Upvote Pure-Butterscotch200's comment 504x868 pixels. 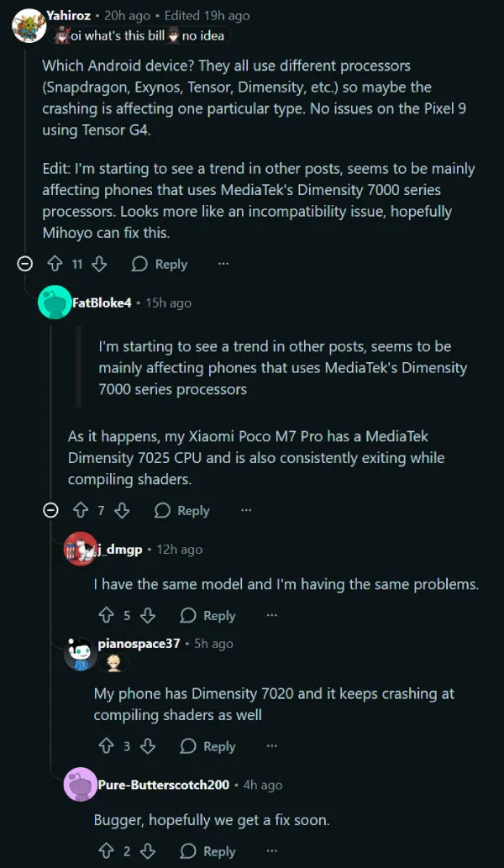point(106,851)
